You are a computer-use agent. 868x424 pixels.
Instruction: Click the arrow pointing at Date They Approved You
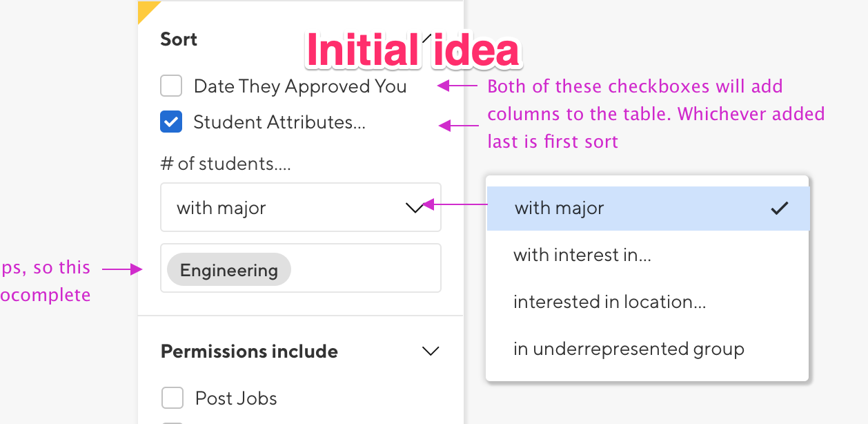coord(458,86)
